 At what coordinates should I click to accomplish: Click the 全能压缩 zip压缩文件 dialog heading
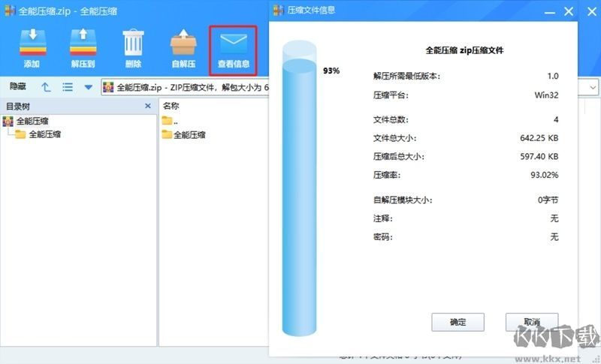click(x=464, y=50)
